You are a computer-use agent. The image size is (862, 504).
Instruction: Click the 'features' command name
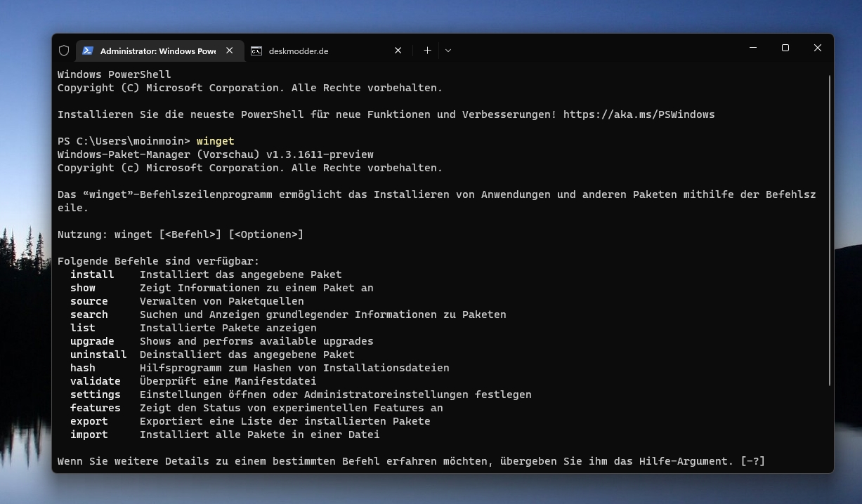(96, 408)
